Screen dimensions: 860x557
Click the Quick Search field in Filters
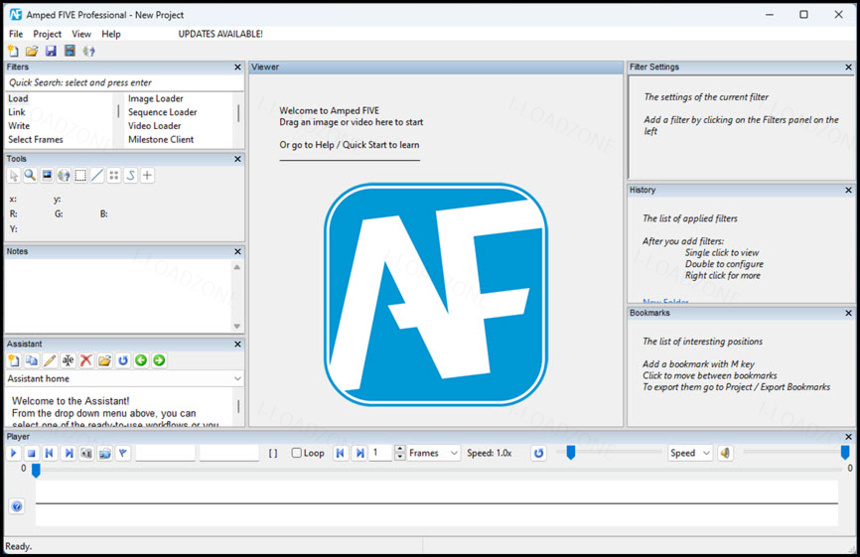pos(124,83)
